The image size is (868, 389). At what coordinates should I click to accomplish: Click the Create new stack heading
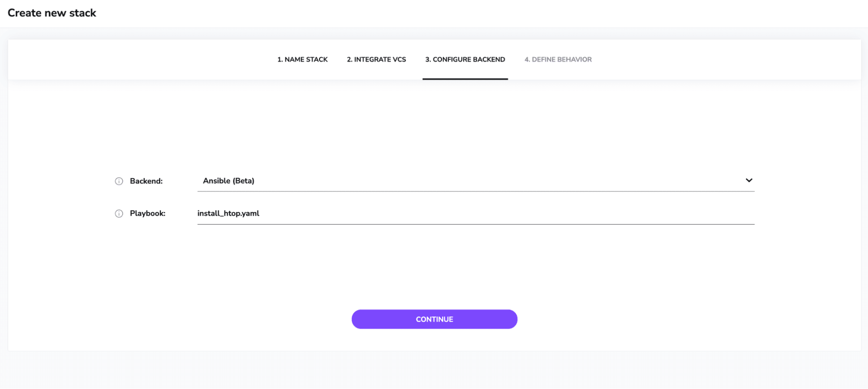[52, 13]
